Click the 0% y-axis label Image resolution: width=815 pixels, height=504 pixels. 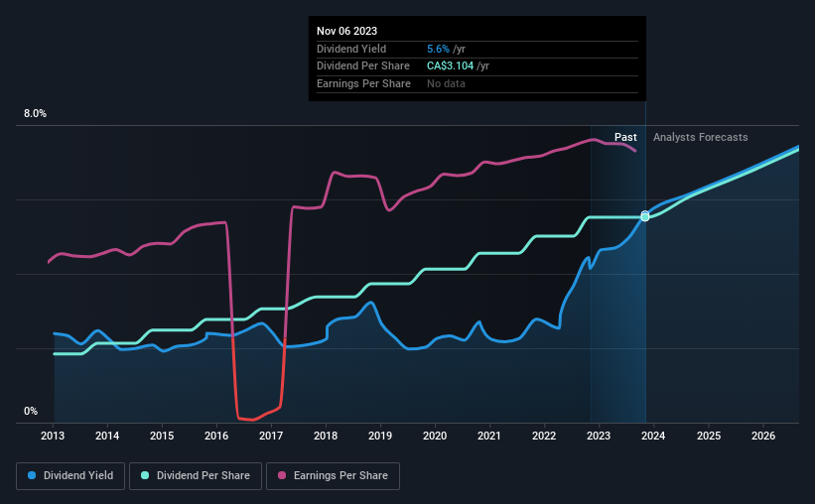click(x=31, y=411)
